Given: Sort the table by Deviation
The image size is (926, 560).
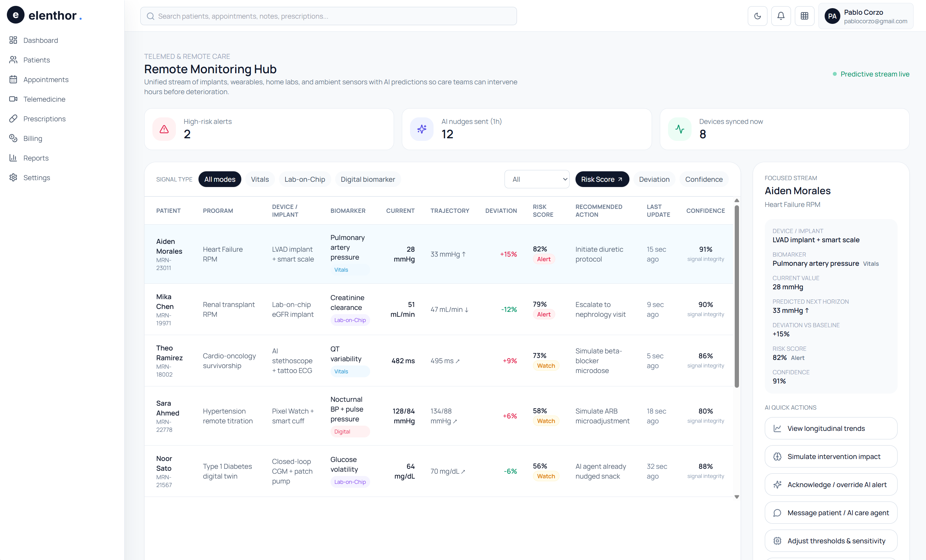Looking at the screenshot, I should click(x=654, y=179).
